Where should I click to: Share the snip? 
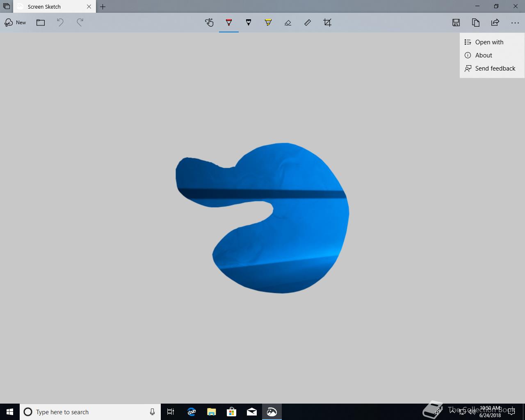pos(495,23)
